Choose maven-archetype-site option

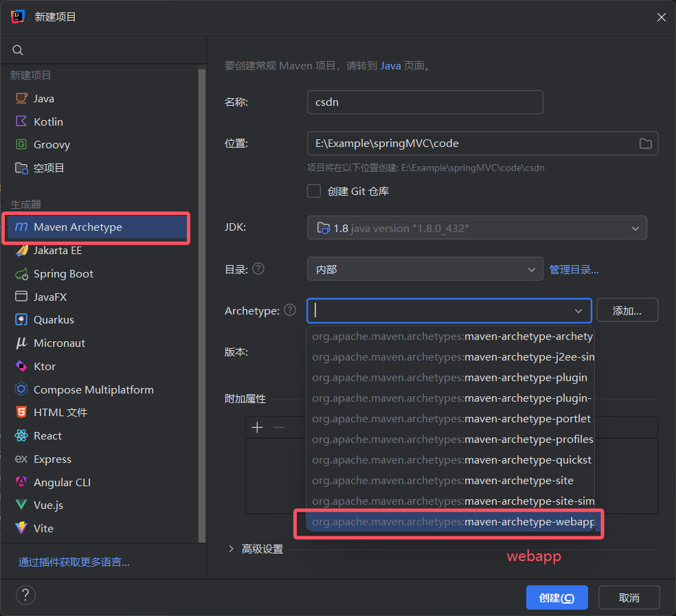click(450, 481)
